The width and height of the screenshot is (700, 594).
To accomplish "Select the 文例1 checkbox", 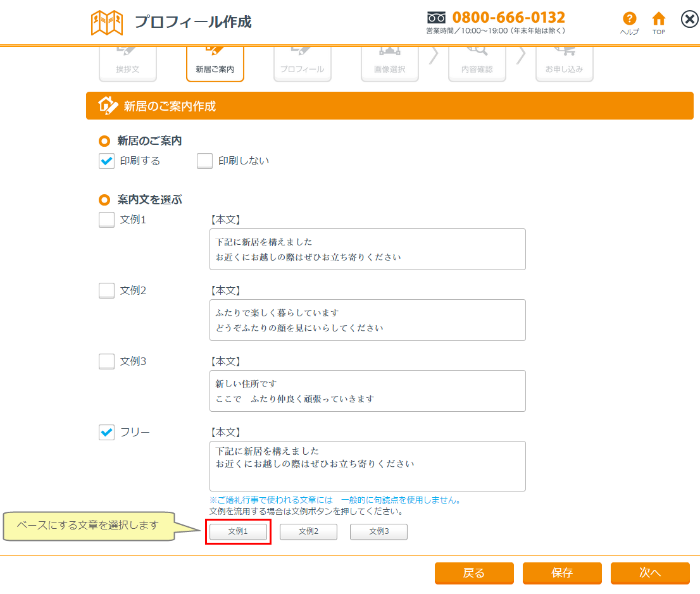I will click(107, 220).
